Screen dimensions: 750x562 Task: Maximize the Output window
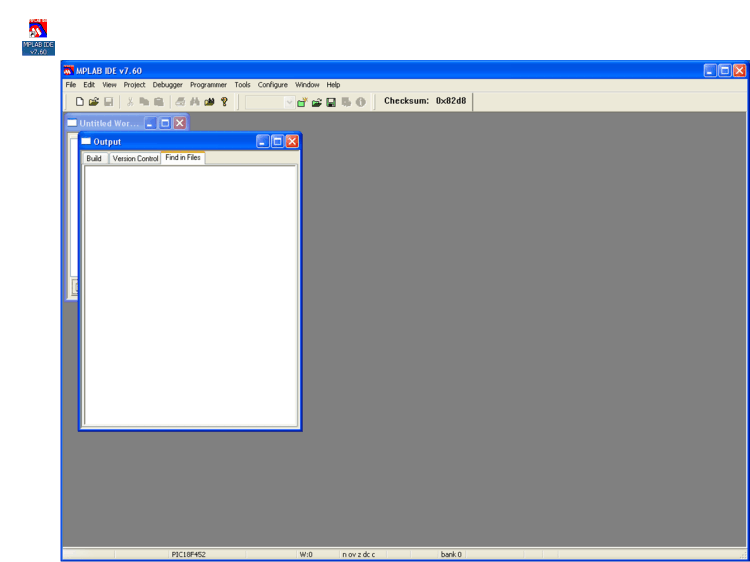(277, 142)
